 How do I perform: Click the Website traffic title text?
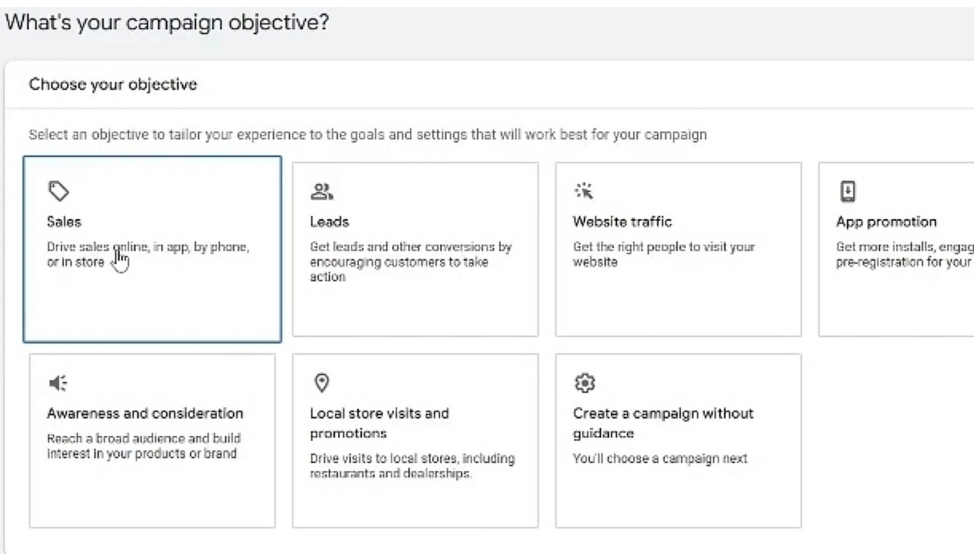(x=622, y=222)
